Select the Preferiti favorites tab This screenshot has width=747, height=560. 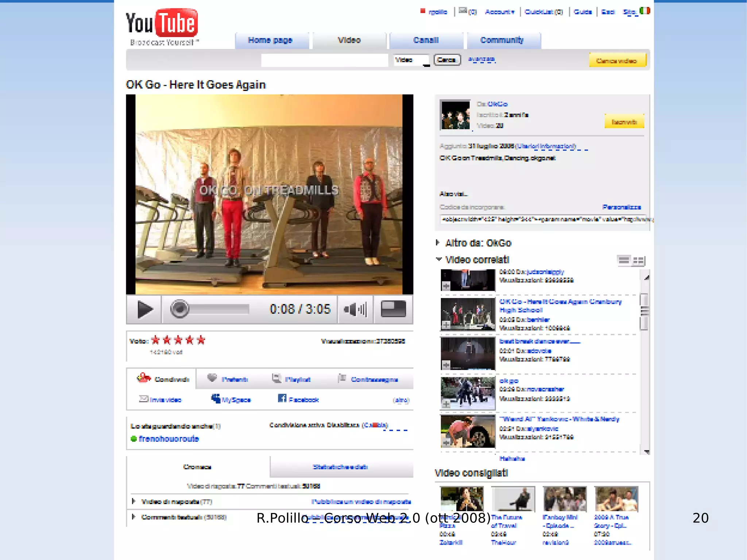[x=228, y=379]
